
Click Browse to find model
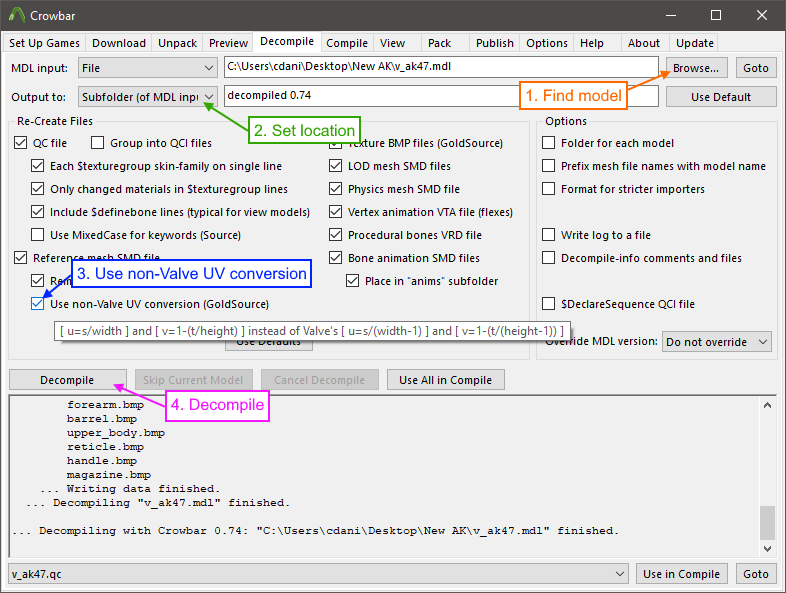(x=696, y=68)
